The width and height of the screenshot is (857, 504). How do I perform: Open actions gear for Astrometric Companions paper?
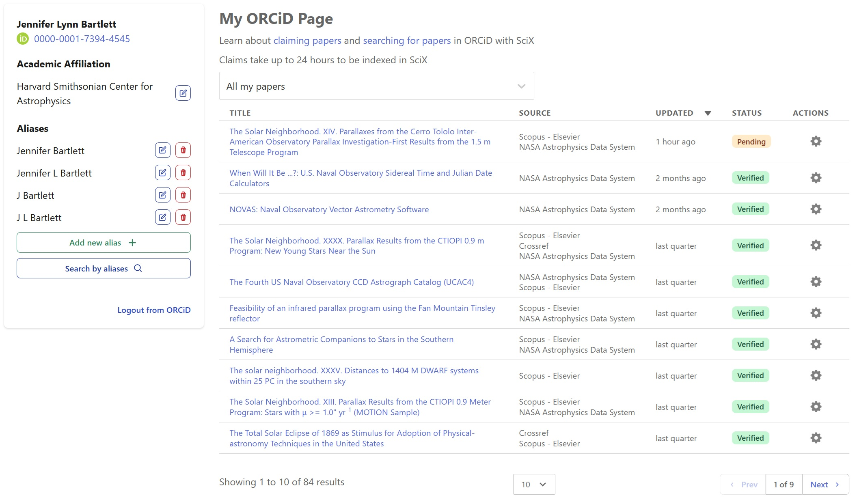click(816, 344)
